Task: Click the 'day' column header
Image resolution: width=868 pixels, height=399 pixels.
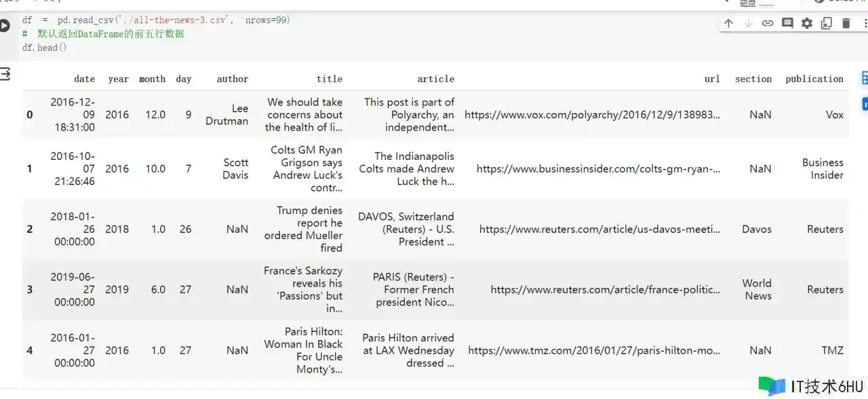Action: click(x=184, y=79)
